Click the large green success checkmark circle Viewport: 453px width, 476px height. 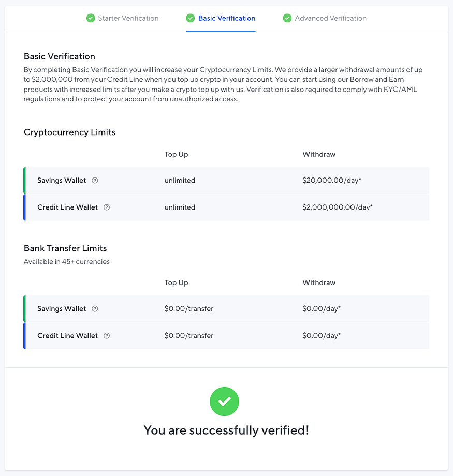click(224, 401)
